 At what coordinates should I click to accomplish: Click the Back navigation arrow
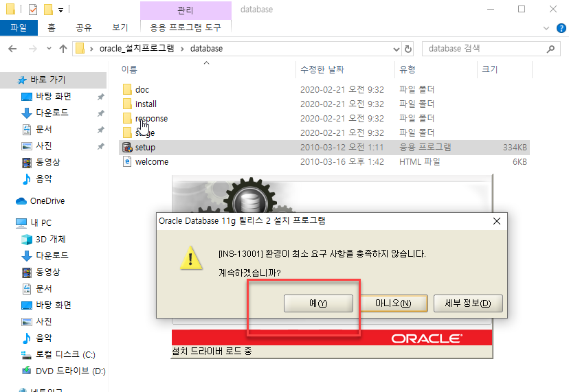(x=12, y=49)
